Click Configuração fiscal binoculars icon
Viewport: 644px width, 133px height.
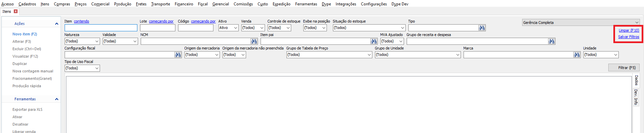point(178,55)
